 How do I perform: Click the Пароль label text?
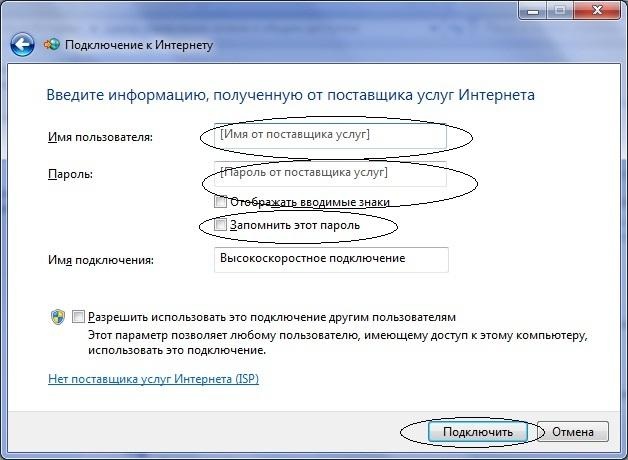coord(70,174)
